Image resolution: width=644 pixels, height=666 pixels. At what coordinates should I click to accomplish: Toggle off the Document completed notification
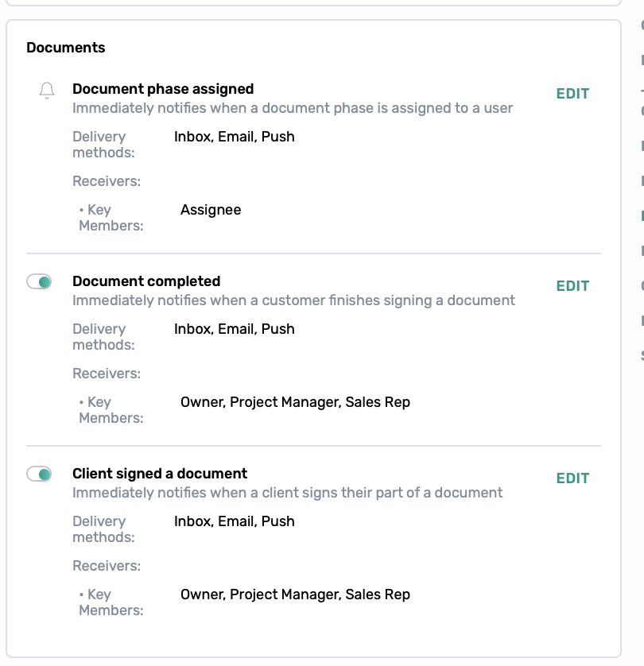pos(39,281)
